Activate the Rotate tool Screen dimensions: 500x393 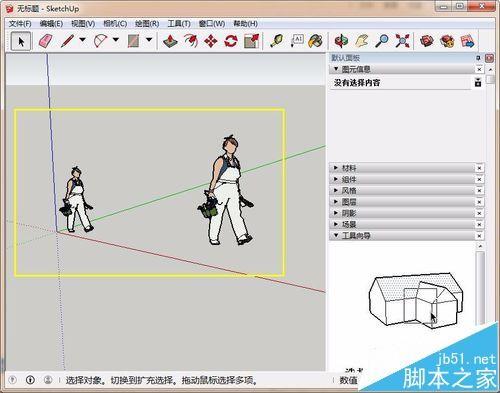(231, 41)
